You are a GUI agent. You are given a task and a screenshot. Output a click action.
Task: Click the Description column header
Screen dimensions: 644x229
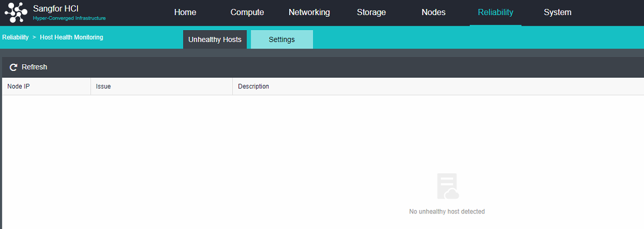253,87
